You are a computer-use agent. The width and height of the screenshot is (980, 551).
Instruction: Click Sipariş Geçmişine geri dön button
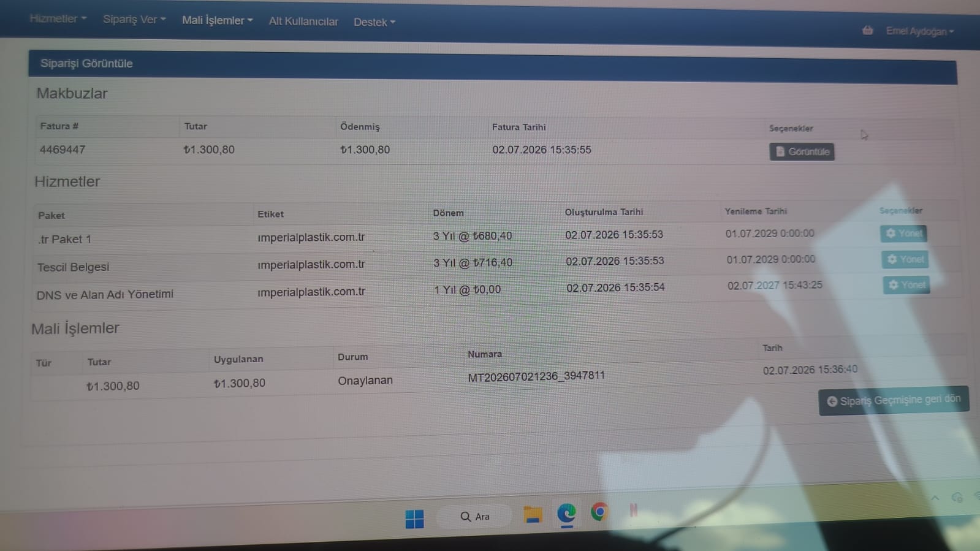(x=894, y=400)
